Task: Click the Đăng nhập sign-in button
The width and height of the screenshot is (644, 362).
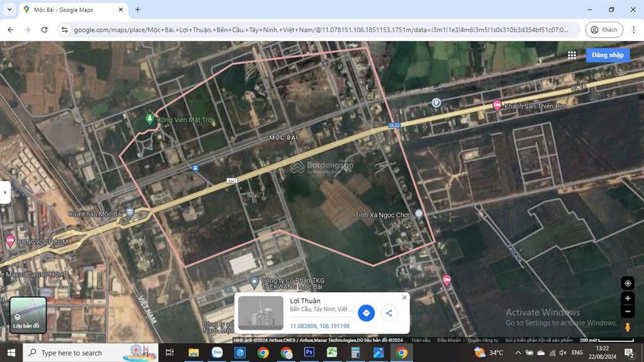Action: tap(608, 55)
